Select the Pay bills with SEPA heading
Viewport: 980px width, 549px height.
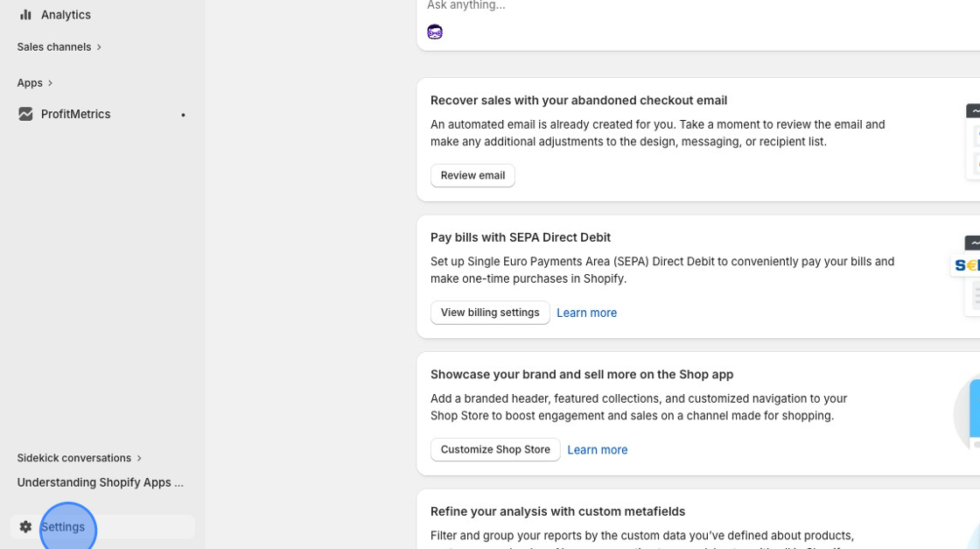(520, 237)
